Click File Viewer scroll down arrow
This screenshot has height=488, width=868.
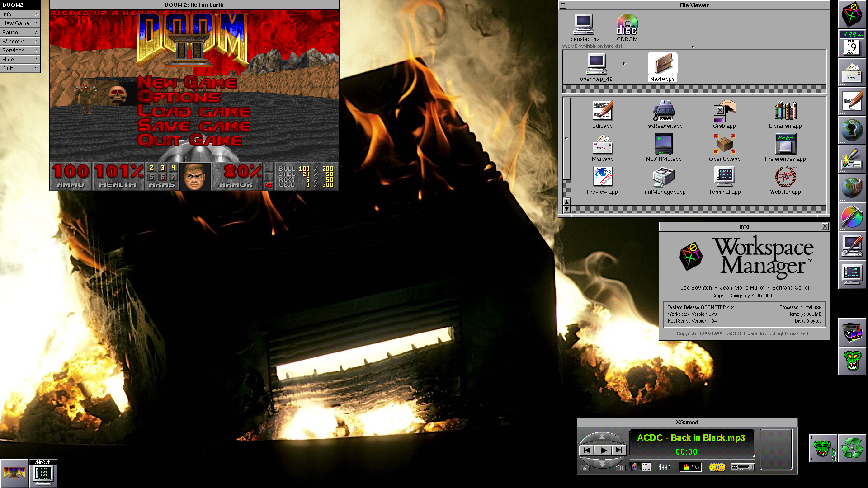coord(567,209)
